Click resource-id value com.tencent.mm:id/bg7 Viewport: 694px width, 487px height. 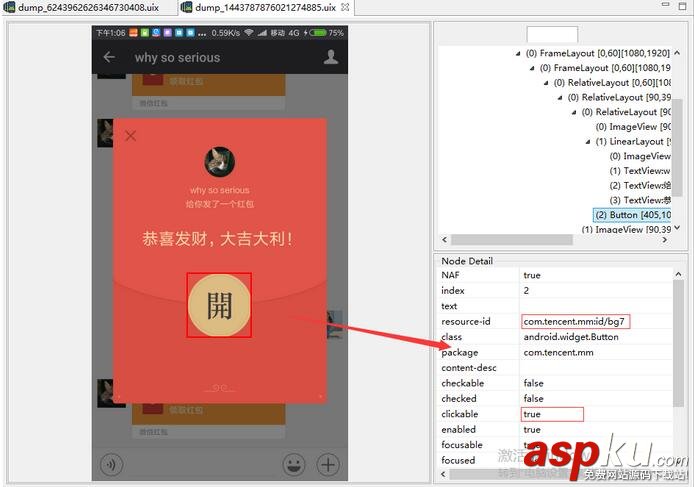point(575,321)
